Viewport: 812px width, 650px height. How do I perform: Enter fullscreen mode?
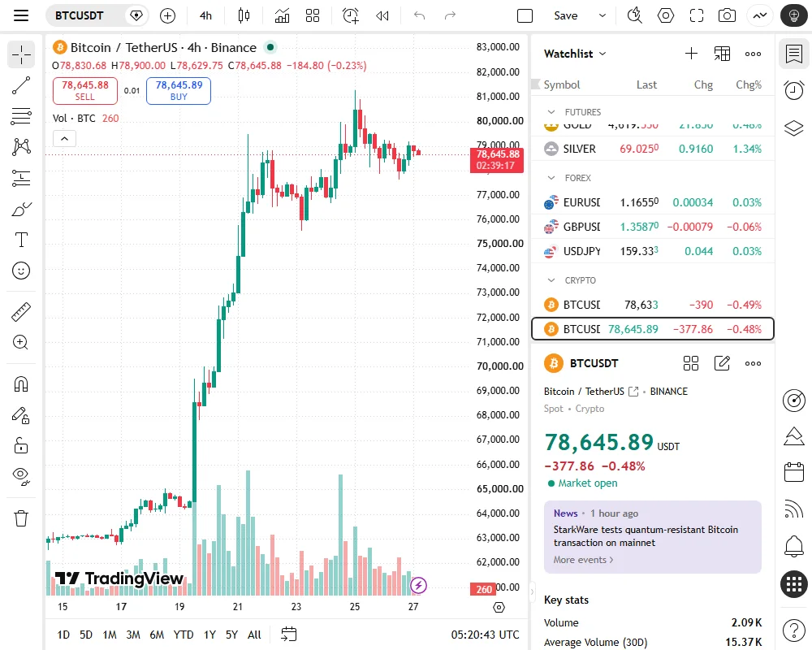click(x=697, y=15)
